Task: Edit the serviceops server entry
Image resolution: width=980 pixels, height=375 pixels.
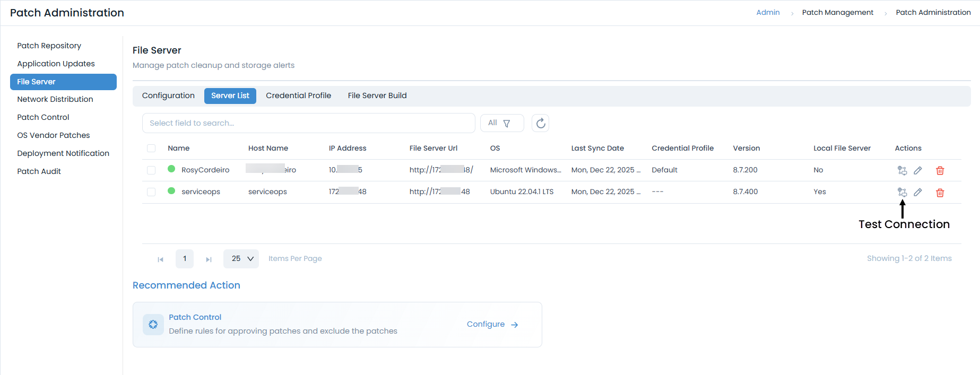Action: (918, 192)
